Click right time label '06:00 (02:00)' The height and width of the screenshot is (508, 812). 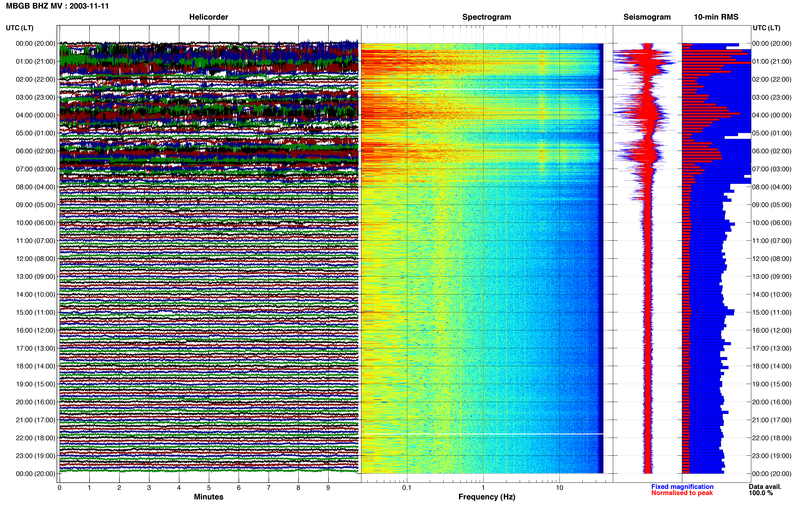[772, 151]
